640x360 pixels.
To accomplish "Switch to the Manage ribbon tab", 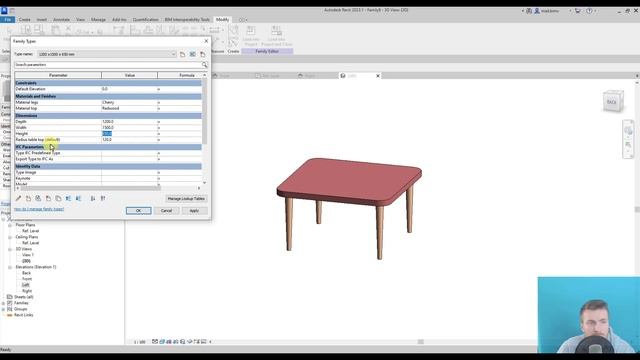I will [x=98, y=20].
